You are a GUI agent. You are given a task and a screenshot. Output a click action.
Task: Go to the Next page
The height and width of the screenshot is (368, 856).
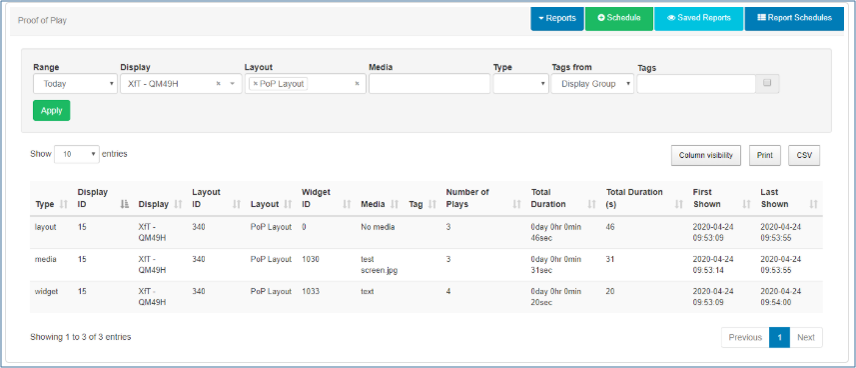point(806,337)
